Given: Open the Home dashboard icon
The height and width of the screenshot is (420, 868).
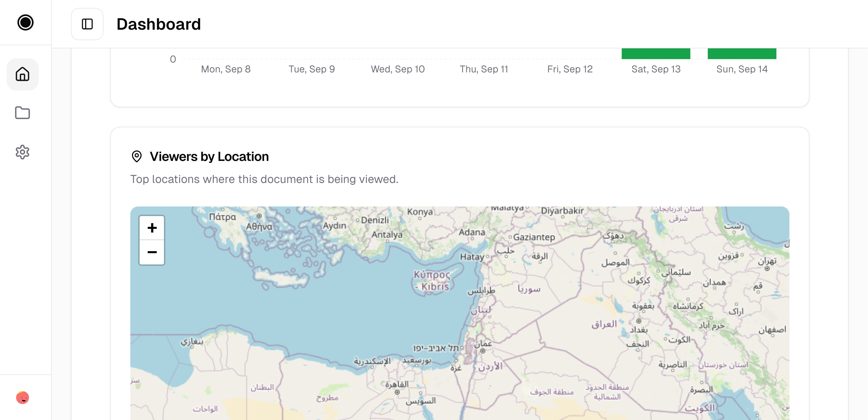Looking at the screenshot, I should (23, 74).
